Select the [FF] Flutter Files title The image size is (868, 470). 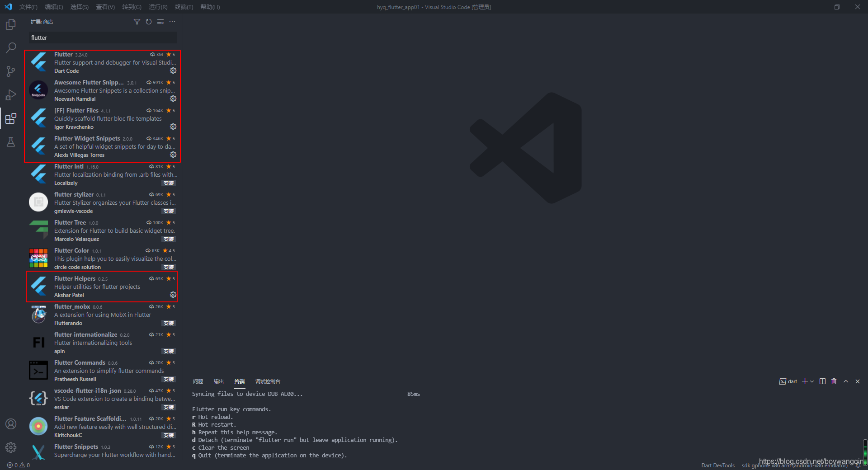(76, 110)
